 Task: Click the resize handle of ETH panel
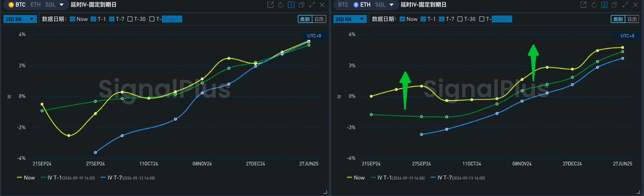coord(638,192)
